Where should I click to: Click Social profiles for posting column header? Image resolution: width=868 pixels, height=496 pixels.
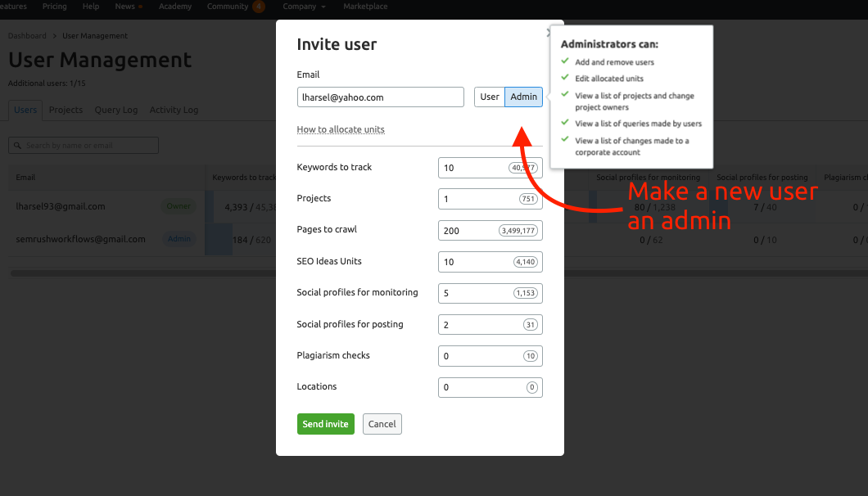762,177
